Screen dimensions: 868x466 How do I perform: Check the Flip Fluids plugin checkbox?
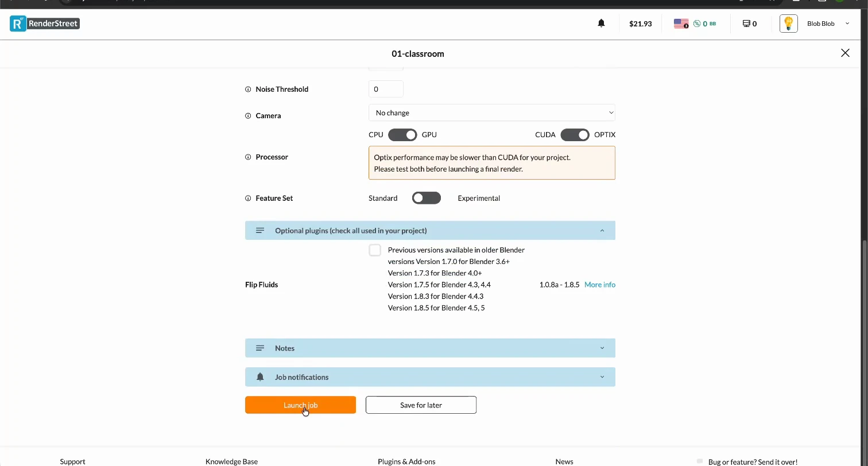pos(375,250)
